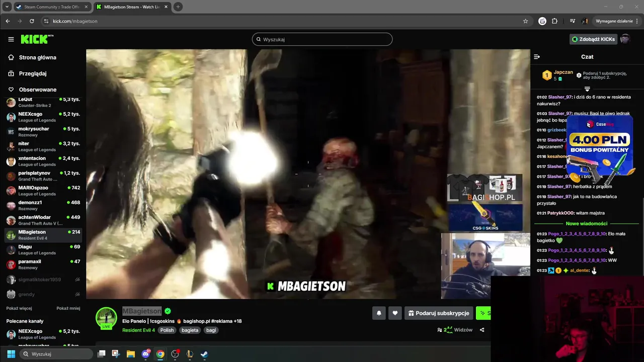Open Chrome extensions puzzle icon

click(554, 21)
